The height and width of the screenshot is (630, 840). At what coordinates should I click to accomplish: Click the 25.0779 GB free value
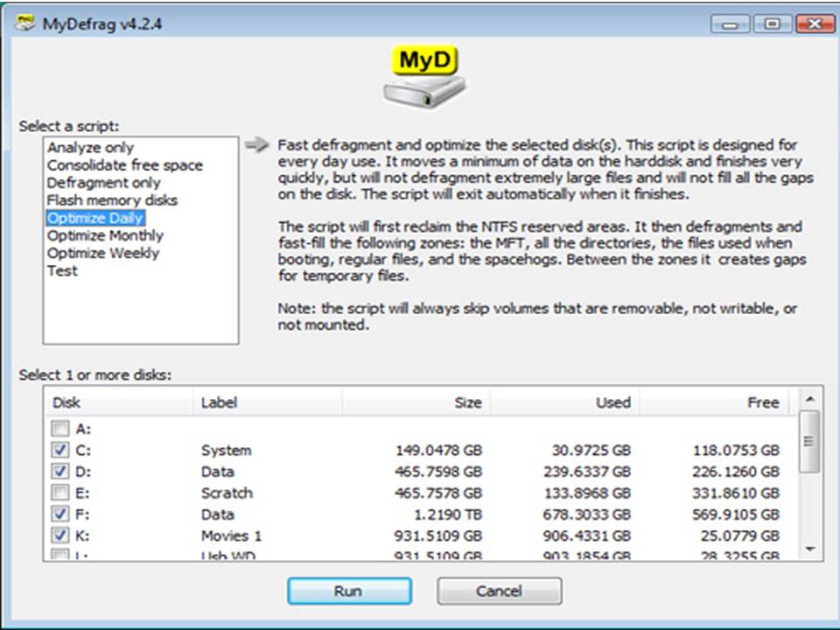pyautogui.click(x=740, y=535)
